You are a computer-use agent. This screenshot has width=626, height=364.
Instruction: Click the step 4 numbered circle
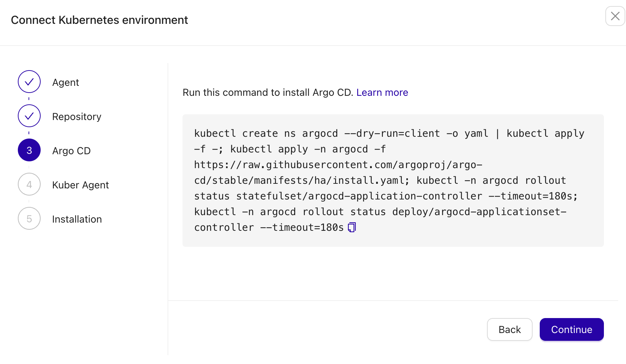[x=29, y=184]
